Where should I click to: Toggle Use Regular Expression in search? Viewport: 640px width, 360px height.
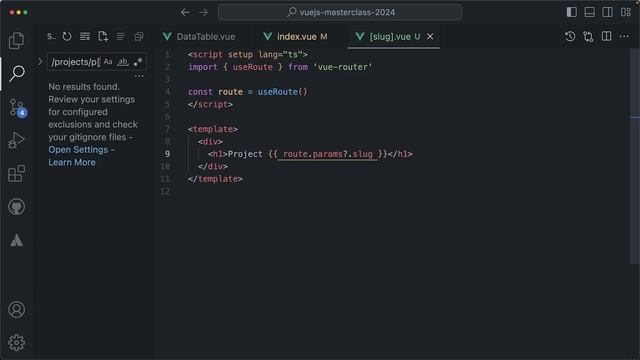138,62
